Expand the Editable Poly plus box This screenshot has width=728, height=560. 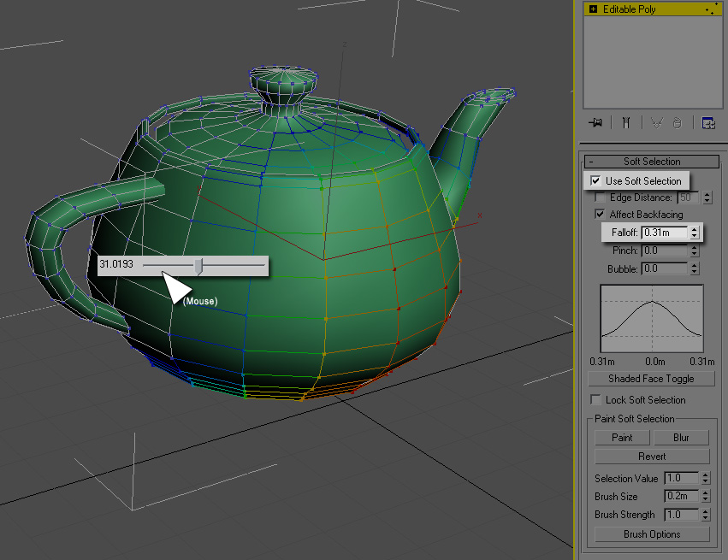[x=594, y=9]
